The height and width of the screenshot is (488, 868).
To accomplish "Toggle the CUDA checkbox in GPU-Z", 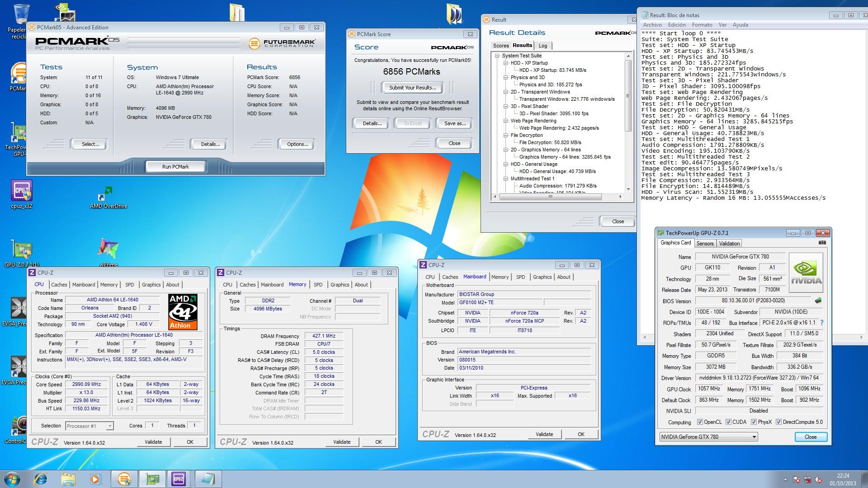I will click(x=728, y=422).
